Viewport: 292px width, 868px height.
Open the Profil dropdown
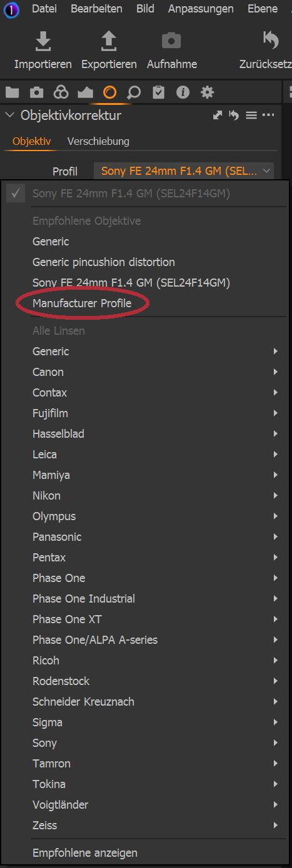184,171
